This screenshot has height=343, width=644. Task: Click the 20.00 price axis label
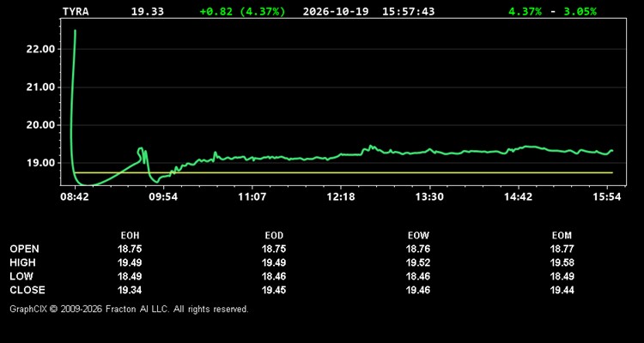click(40, 124)
